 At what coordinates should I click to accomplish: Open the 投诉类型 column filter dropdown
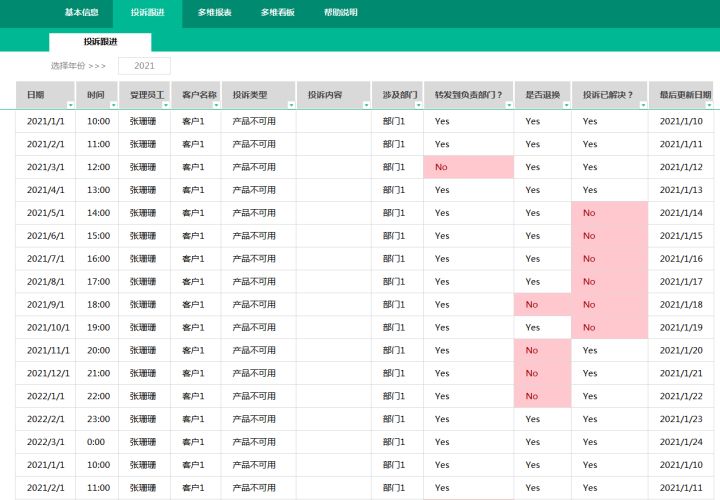(291, 105)
